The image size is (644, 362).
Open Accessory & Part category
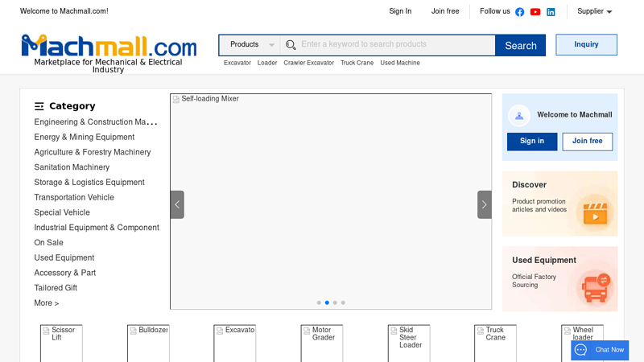pos(65,273)
